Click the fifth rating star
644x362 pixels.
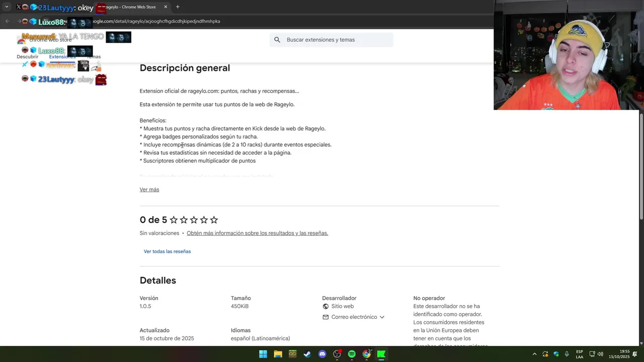(x=214, y=220)
